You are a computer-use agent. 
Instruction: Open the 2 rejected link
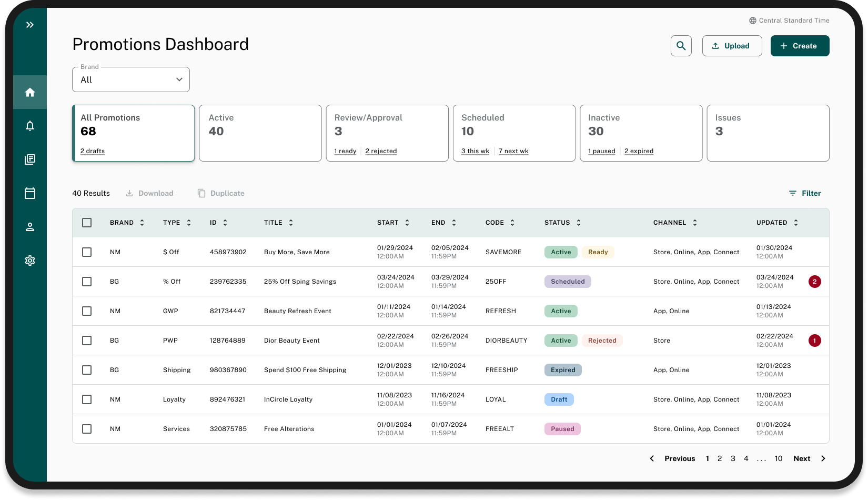point(381,151)
